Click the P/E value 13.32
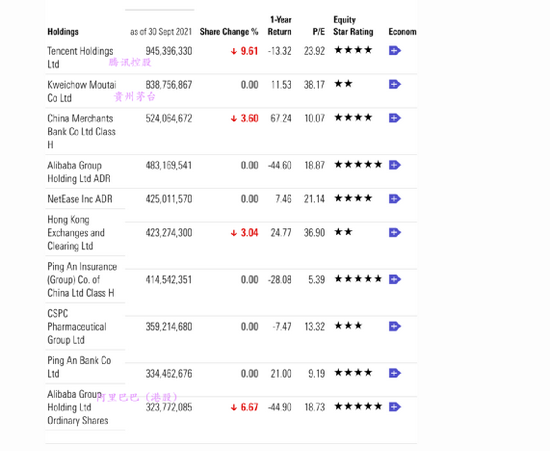 pyautogui.click(x=314, y=327)
